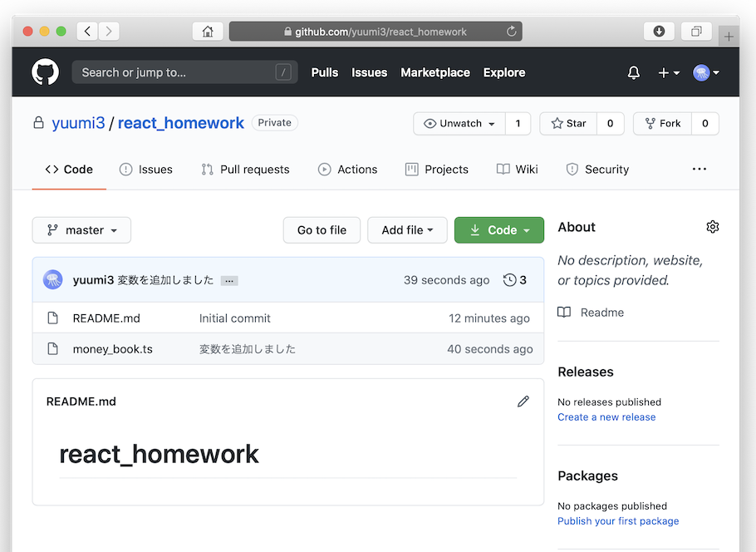Click the 39 seconds ago timestamp

tap(446, 280)
